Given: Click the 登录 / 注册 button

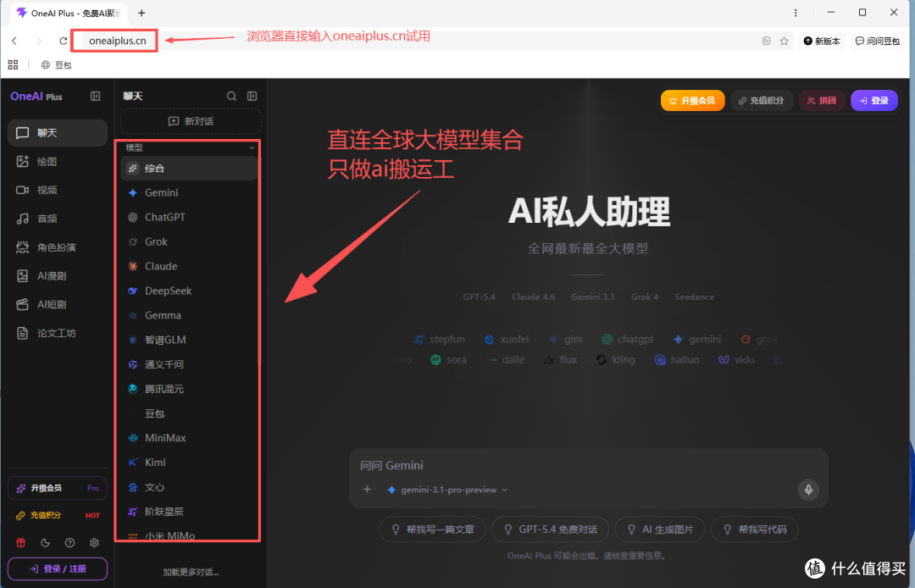Looking at the screenshot, I should tap(58, 569).
